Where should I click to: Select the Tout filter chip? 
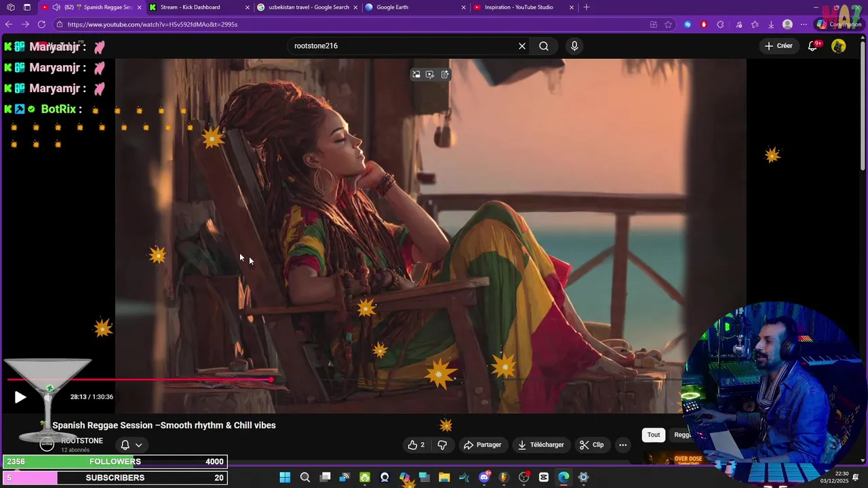[654, 435]
